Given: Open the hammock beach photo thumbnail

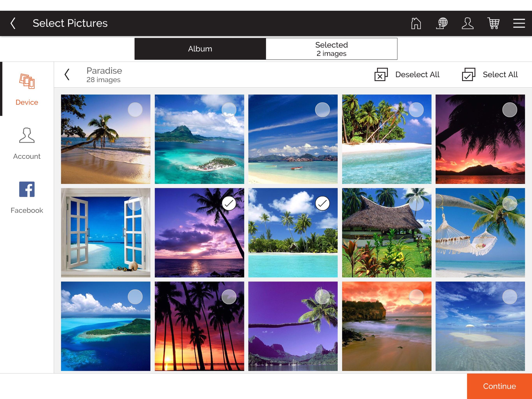Looking at the screenshot, I should pos(480,233).
